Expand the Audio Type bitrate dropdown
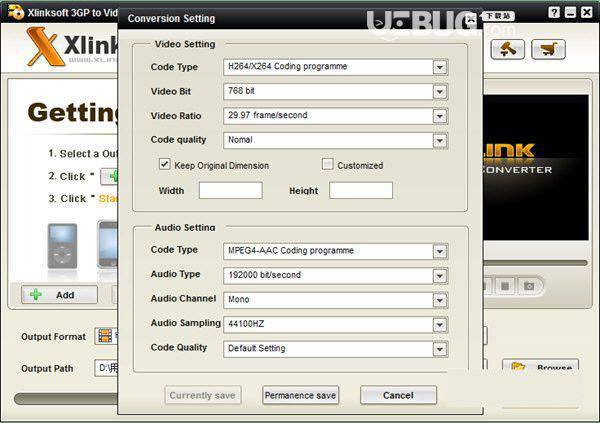 coord(440,276)
